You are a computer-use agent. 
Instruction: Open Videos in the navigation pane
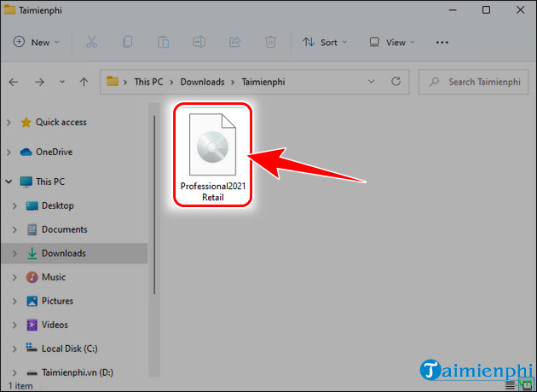pyautogui.click(x=55, y=325)
